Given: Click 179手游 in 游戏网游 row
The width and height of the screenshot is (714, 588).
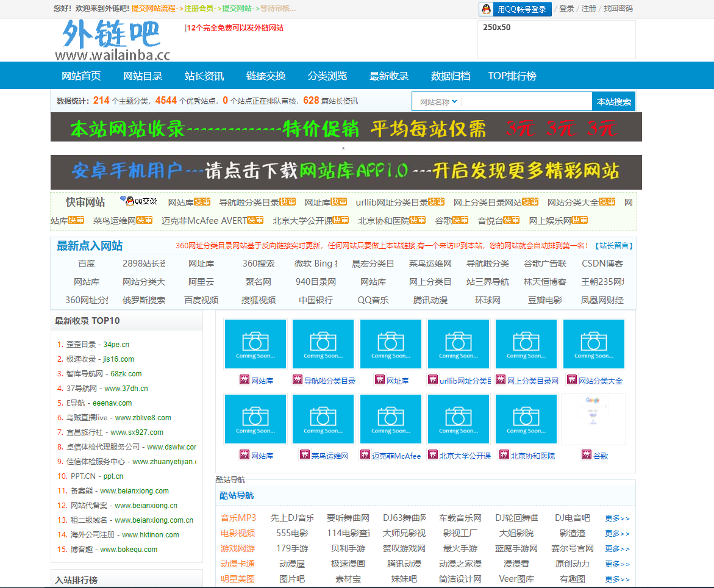Looking at the screenshot, I should [292, 548].
